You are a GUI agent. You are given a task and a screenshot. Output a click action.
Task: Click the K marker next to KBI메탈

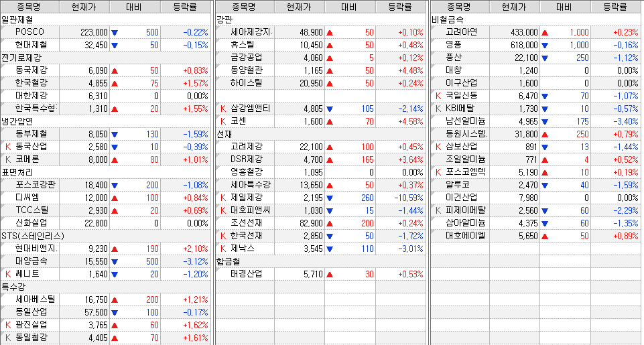tap(438, 108)
